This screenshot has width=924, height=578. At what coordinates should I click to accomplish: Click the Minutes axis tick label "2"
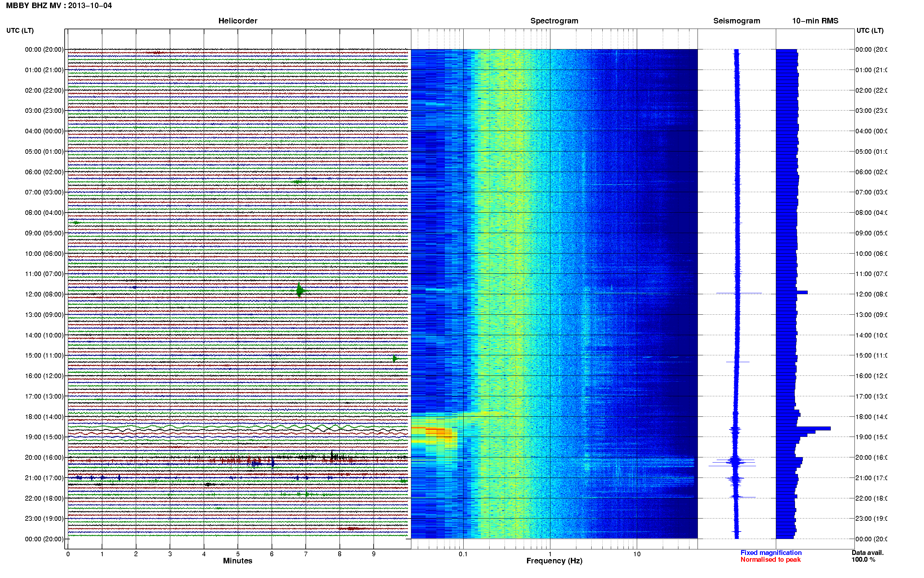[x=136, y=554]
